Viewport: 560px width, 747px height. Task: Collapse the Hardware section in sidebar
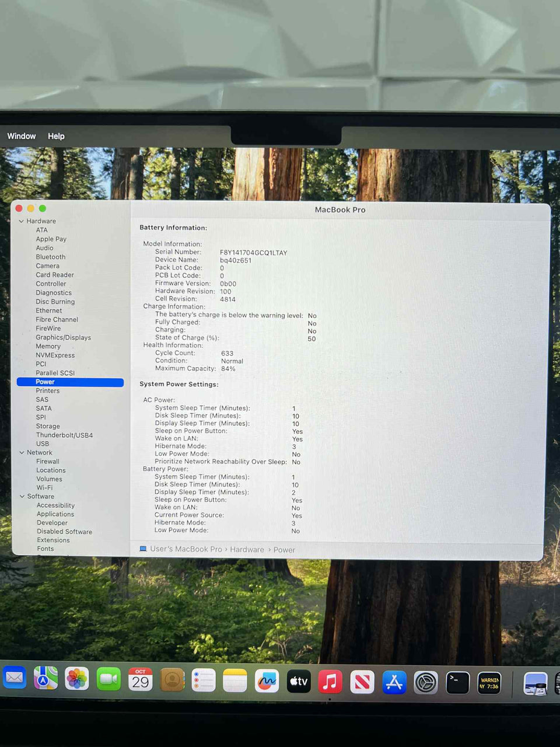[x=22, y=221]
